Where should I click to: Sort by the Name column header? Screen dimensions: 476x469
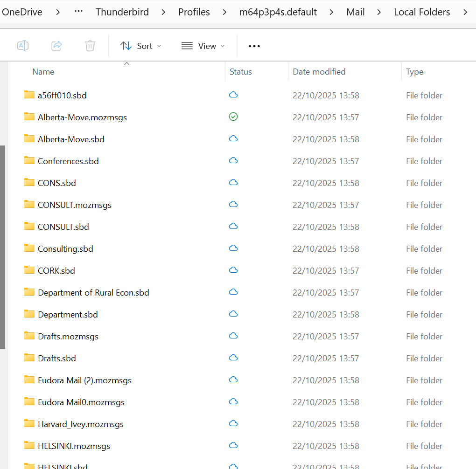coord(43,72)
